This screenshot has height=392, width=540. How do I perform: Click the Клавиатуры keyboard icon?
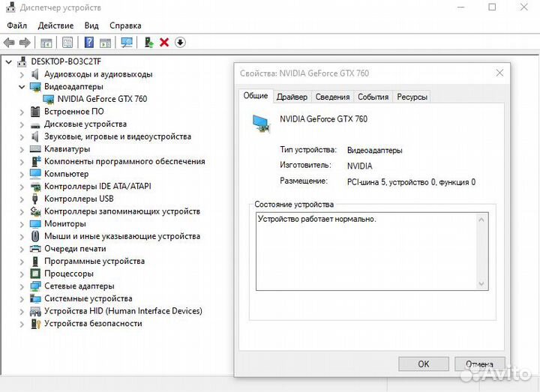coord(35,149)
